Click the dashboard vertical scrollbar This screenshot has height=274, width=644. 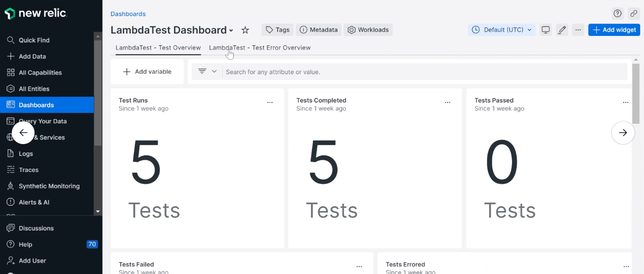pos(635,94)
